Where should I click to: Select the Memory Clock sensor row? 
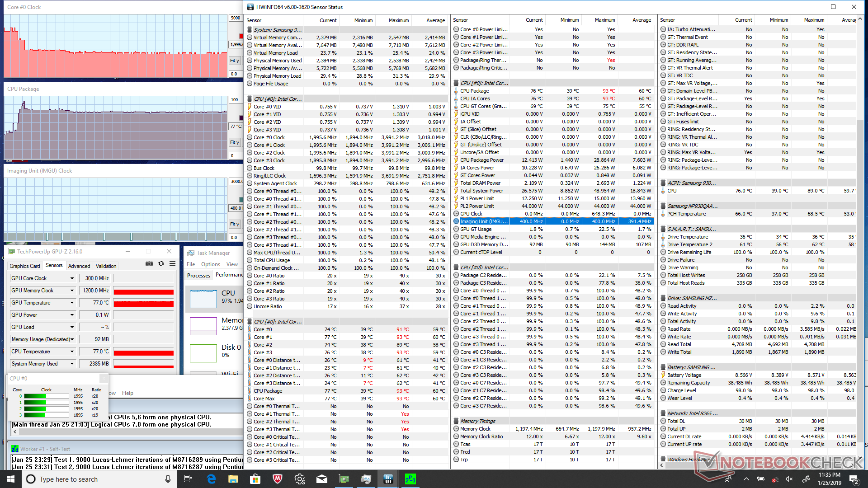tap(553, 429)
